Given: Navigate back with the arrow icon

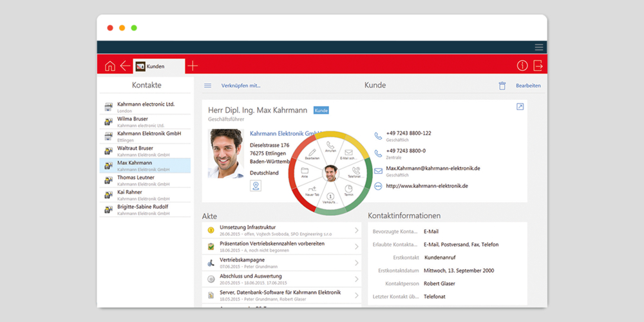Looking at the screenshot, I should pyautogui.click(x=126, y=66).
